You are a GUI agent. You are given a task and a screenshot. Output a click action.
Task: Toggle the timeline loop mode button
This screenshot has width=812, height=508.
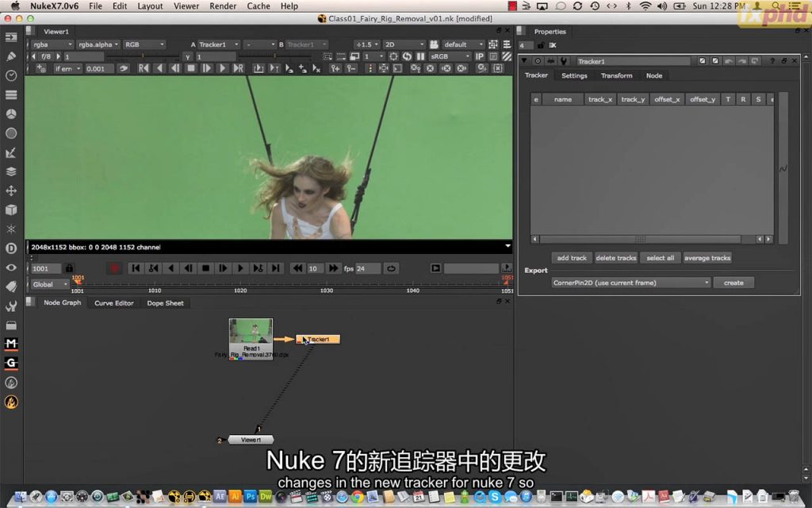(x=391, y=268)
